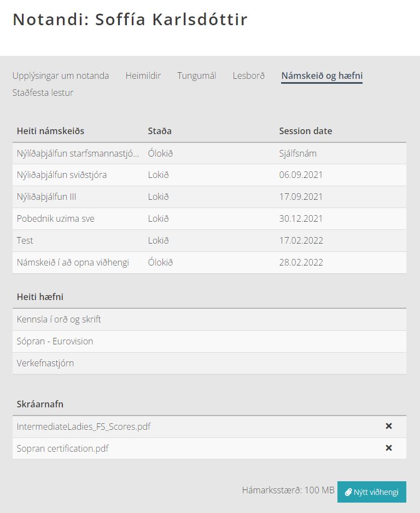This screenshot has width=420, height=513.
Task: Open the Námskeið í að opna viðhengi row
Action: pos(73,262)
